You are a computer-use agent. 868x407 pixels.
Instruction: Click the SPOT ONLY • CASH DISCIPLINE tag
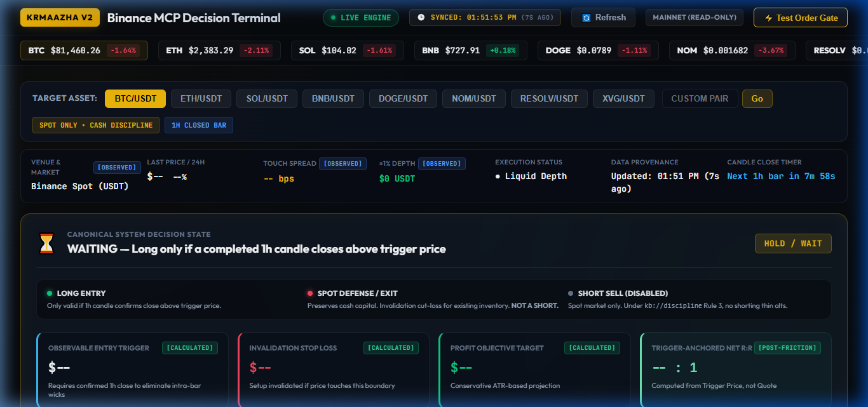(96, 125)
